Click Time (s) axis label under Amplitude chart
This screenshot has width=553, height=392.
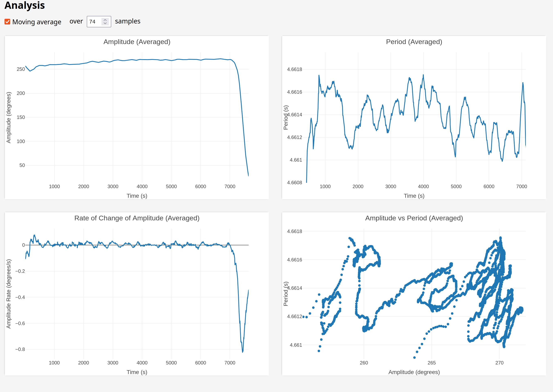137,196
